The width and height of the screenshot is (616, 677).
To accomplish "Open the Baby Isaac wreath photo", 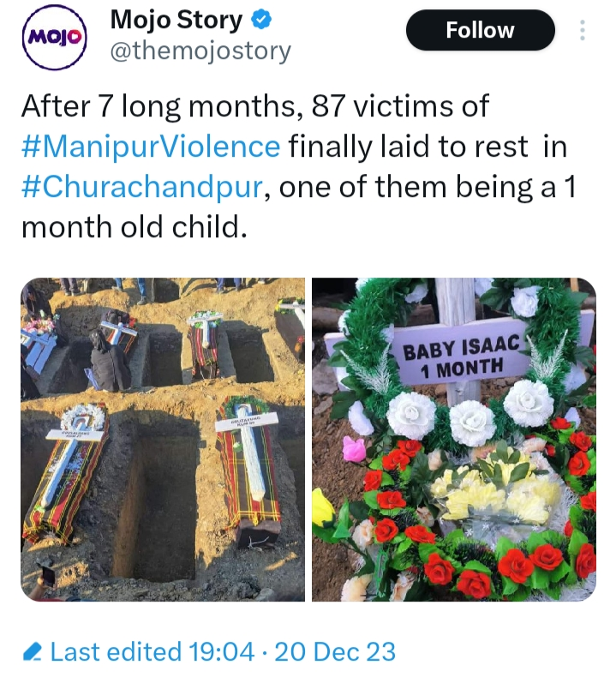I will click(x=454, y=440).
